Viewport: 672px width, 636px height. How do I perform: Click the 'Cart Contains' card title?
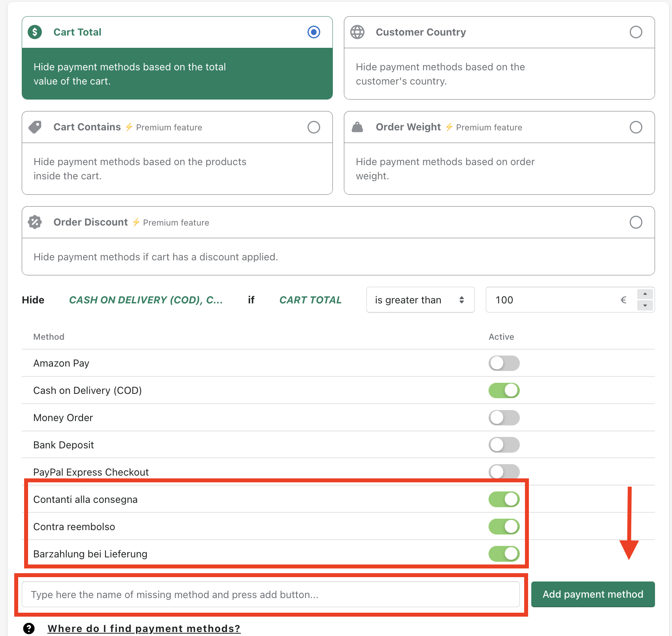(87, 127)
